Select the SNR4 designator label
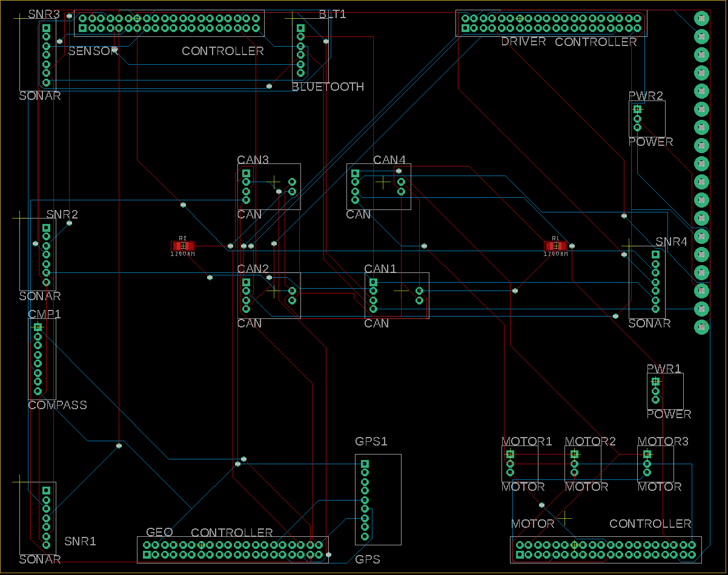This screenshot has width=728, height=575. [x=671, y=241]
